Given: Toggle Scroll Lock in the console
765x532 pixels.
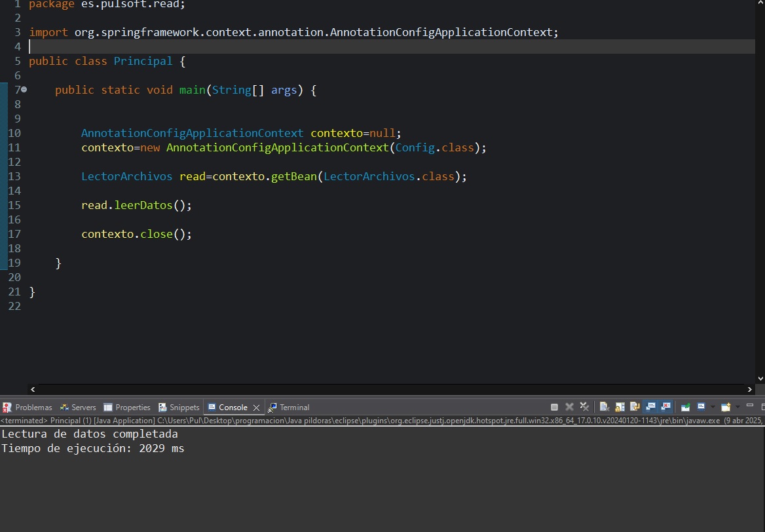Looking at the screenshot, I should 619,407.
